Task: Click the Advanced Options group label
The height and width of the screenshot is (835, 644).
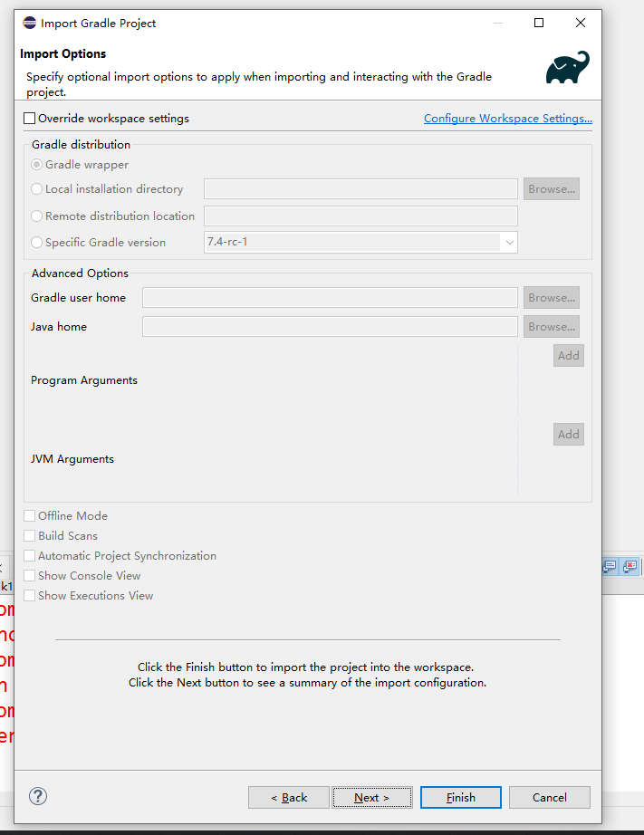Action: point(80,274)
